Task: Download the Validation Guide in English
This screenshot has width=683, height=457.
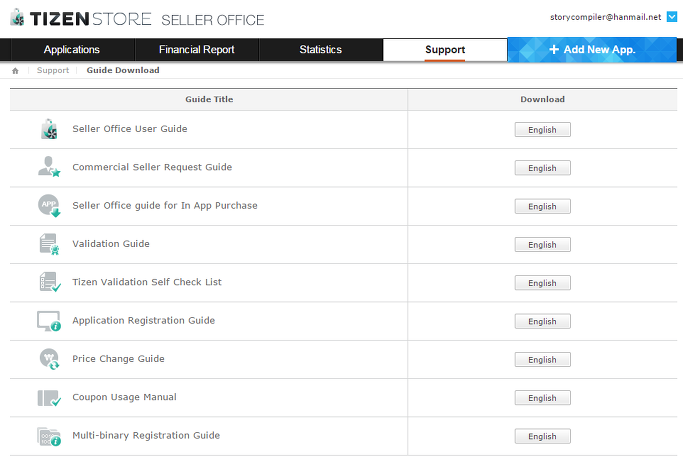Action: pyautogui.click(x=542, y=245)
